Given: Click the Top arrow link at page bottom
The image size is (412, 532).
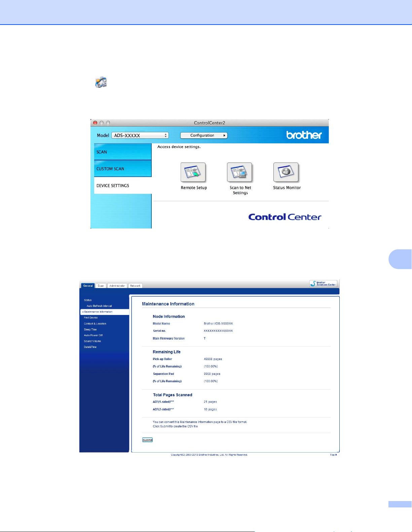Looking at the screenshot, I should [333, 455].
